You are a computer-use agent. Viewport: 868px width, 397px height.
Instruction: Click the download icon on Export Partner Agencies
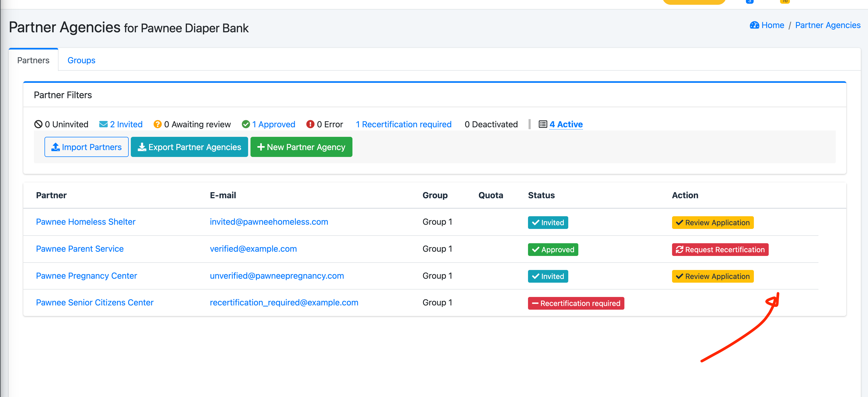point(142,147)
